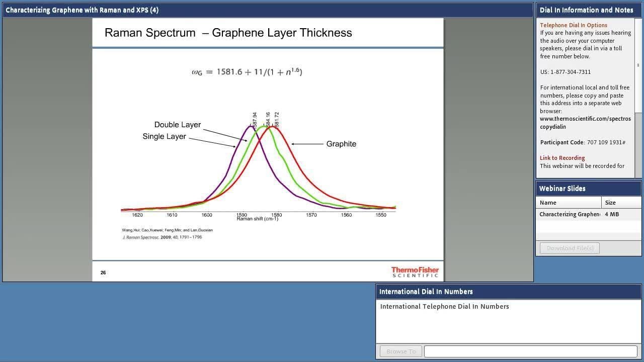
Task: Select the Characterizing Graphene file in Webinar Slides
Action: tap(569, 214)
